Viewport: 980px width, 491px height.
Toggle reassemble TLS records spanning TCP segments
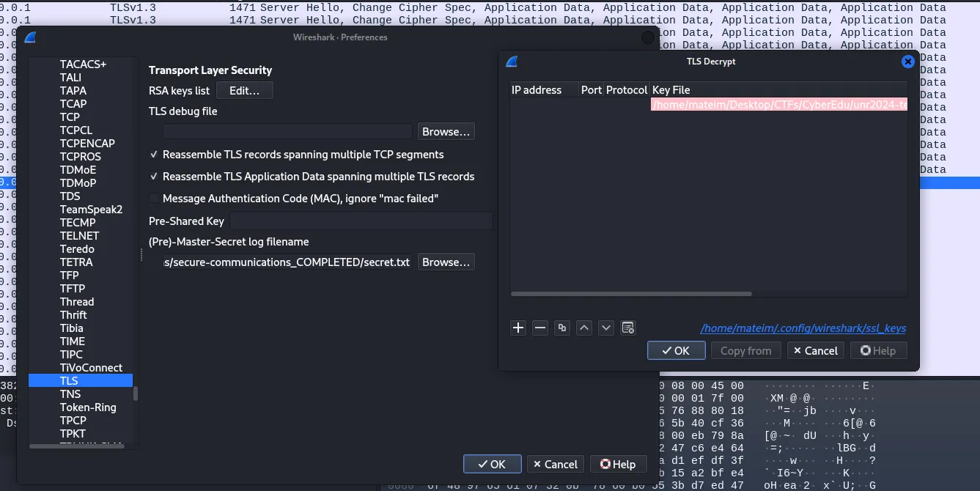point(154,155)
